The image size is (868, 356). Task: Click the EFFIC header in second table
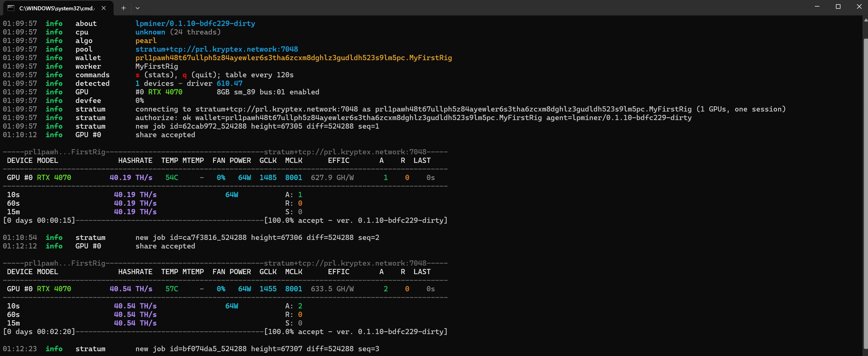pyautogui.click(x=339, y=272)
